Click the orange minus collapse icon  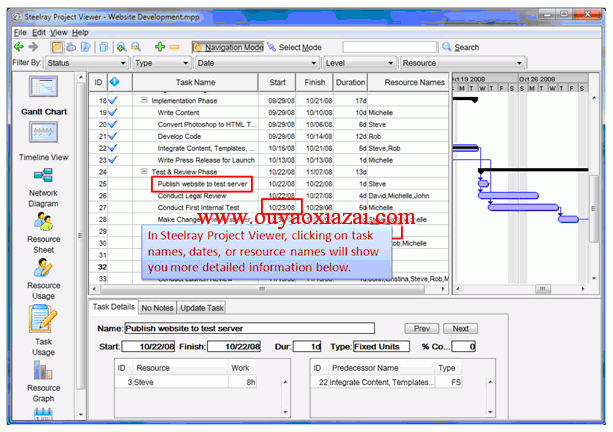(x=174, y=47)
